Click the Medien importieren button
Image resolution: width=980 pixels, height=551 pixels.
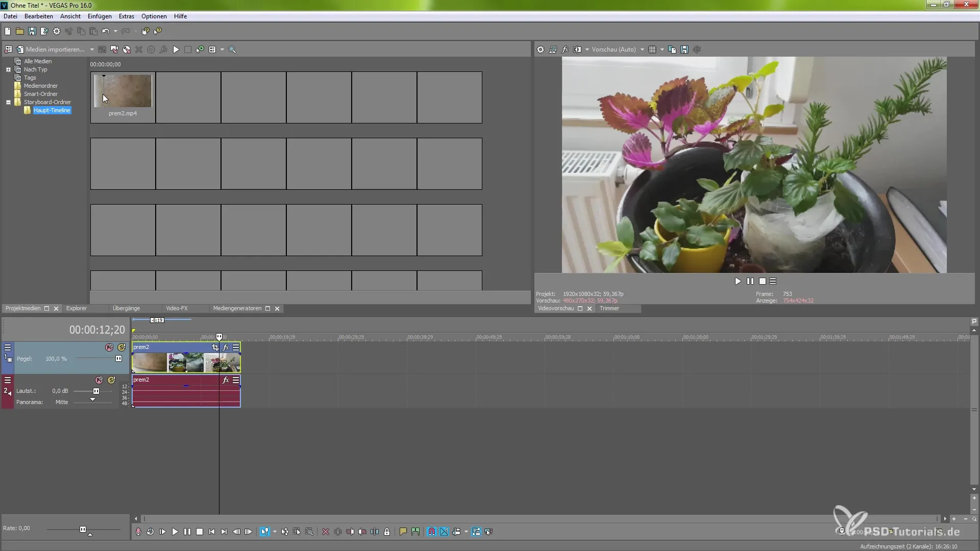(x=51, y=49)
